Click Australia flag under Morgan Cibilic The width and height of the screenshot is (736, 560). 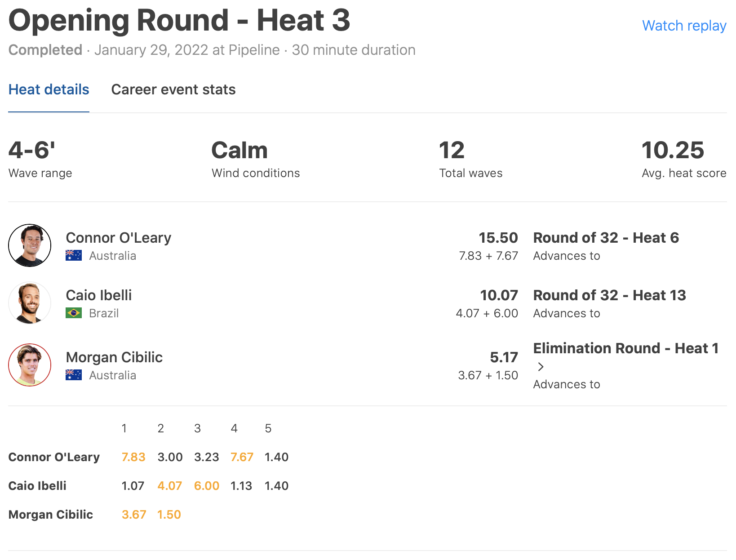click(74, 375)
